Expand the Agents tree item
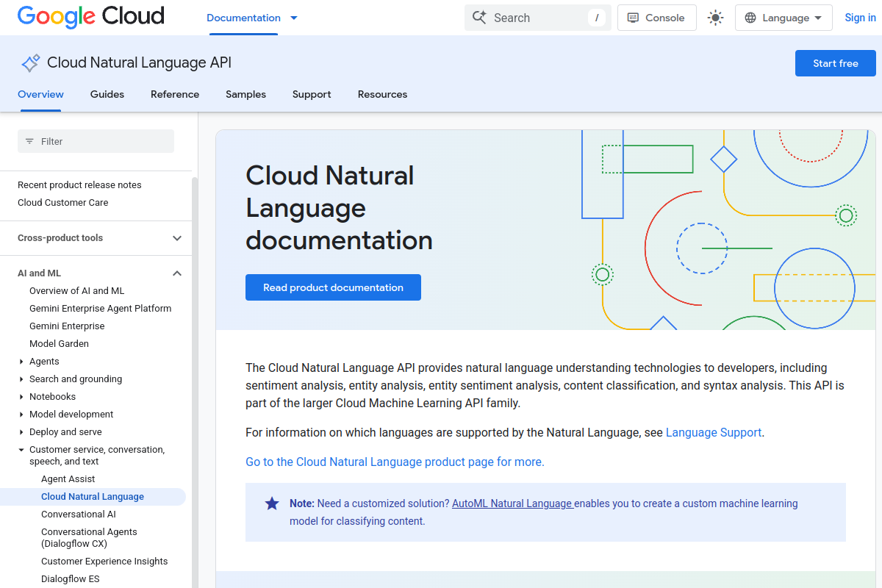 [21, 362]
